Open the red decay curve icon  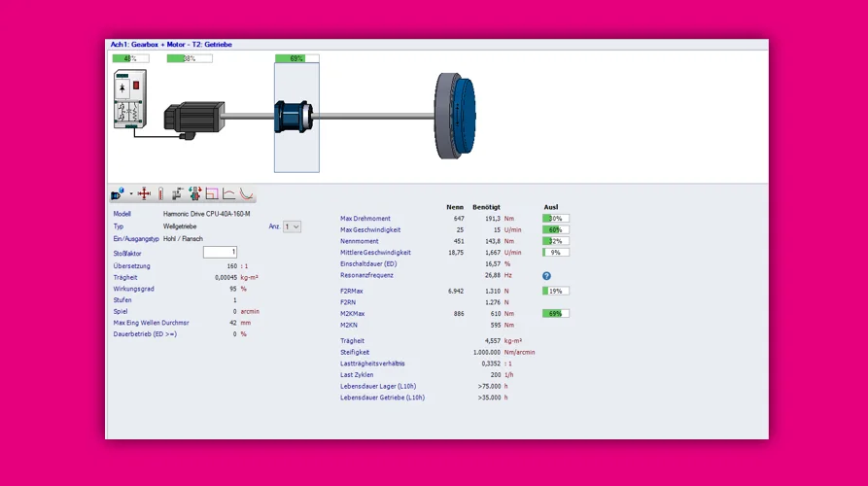click(247, 194)
